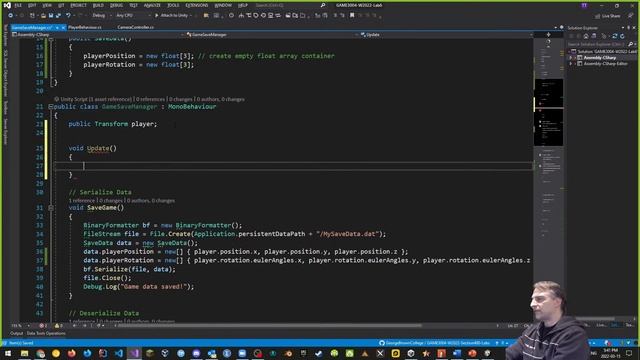Click the SaveGame method name
The image size is (640, 360).
(x=102, y=207)
